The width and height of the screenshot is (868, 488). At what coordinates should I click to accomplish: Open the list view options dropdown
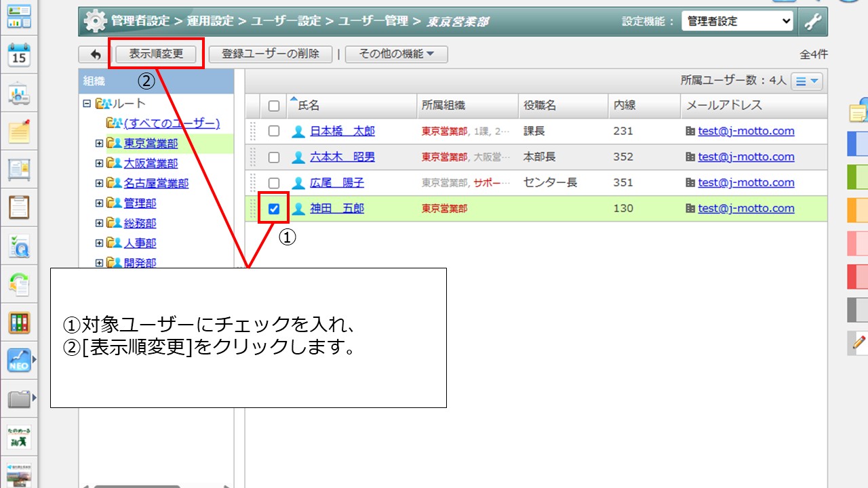[807, 81]
